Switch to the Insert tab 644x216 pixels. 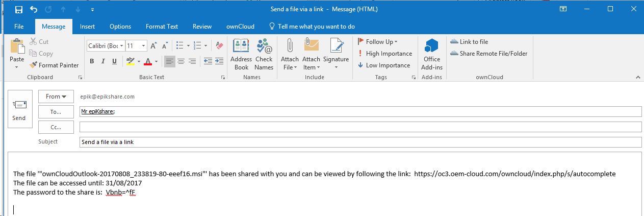(x=87, y=27)
